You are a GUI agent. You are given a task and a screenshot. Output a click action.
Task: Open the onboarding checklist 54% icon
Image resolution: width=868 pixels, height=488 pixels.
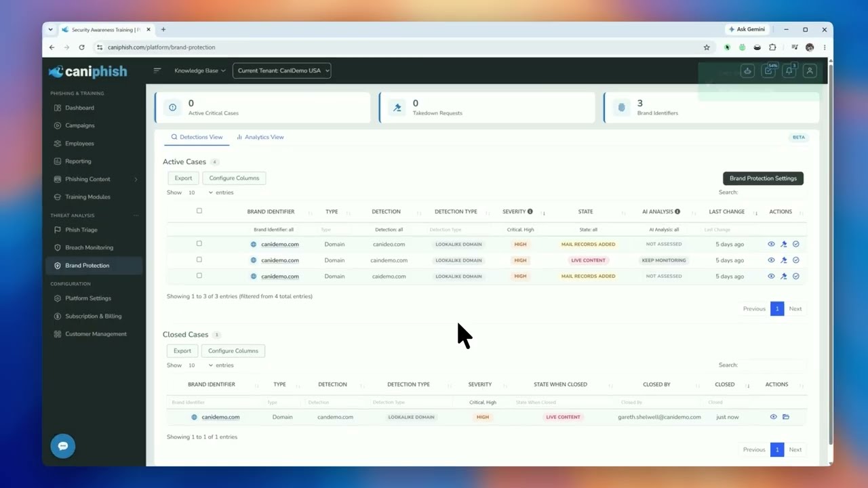pos(768,70)
